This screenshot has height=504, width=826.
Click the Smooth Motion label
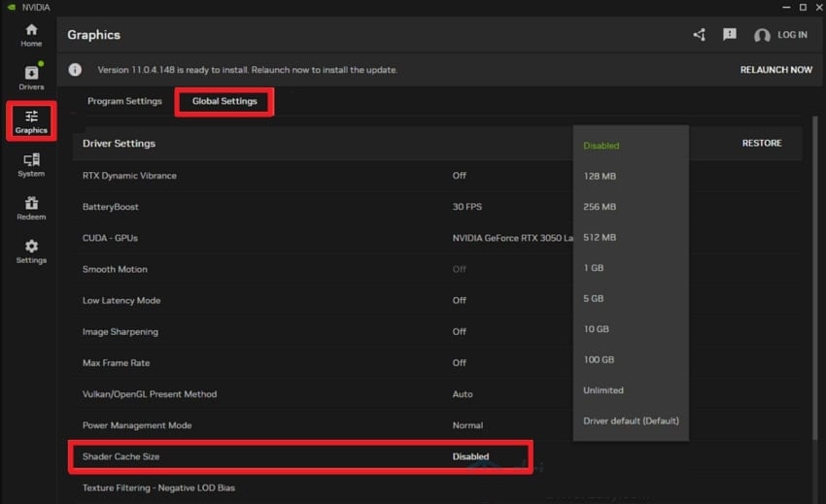(x=115, y=269)
